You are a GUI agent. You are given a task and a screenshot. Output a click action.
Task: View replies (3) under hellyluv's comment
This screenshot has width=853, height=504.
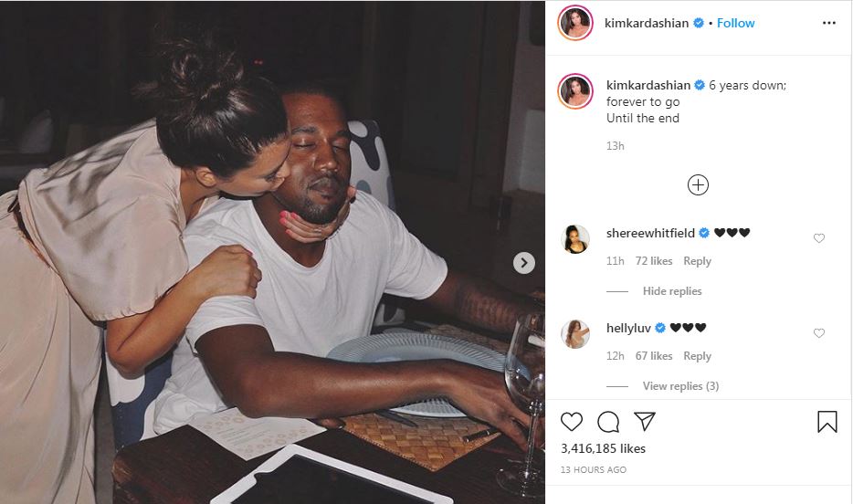coord(680,386)
